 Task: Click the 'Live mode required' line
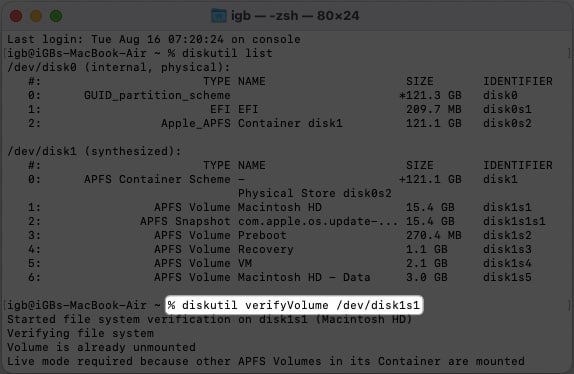(266, 362)
